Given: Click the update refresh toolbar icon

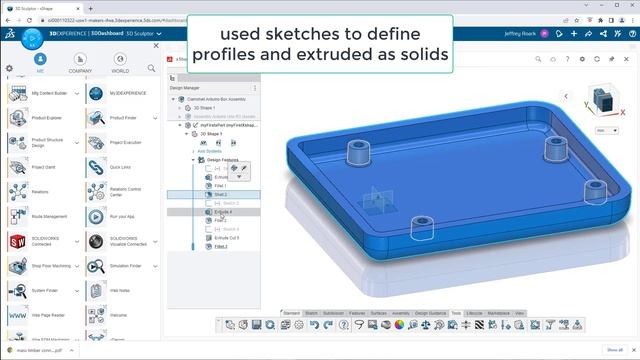Looking at the screenshot, I should pos(270,325).
